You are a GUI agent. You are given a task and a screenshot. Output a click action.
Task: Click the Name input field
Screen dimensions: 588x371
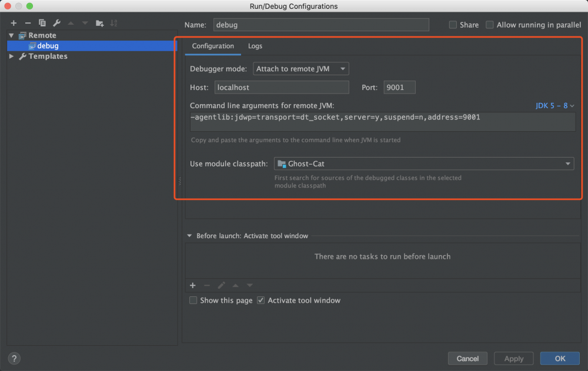[x=322, y=25]
